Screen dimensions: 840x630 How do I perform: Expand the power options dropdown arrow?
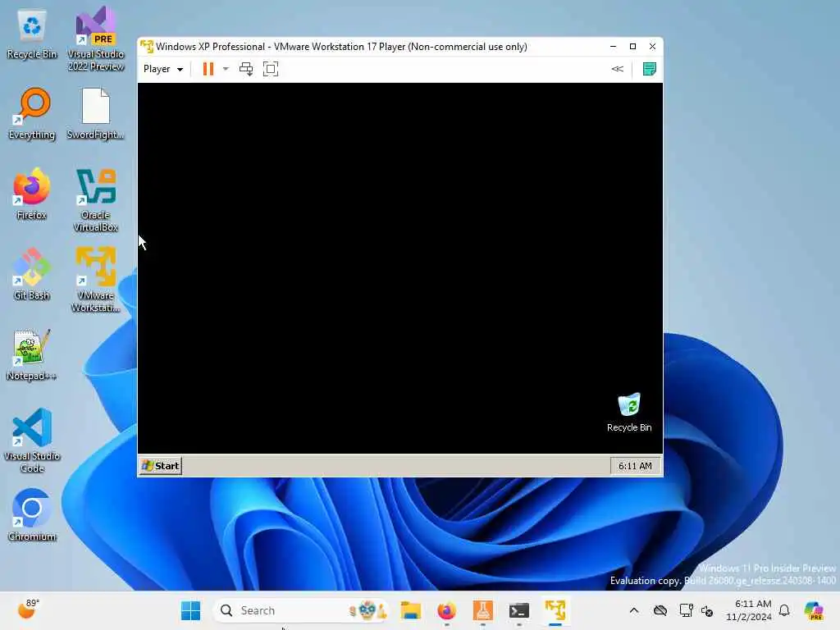pyautogui.click(x=226, y=69)
